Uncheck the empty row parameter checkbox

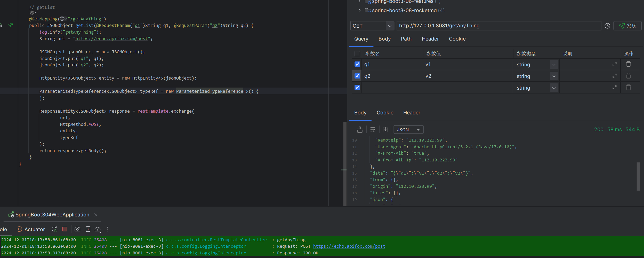point(357,87)
